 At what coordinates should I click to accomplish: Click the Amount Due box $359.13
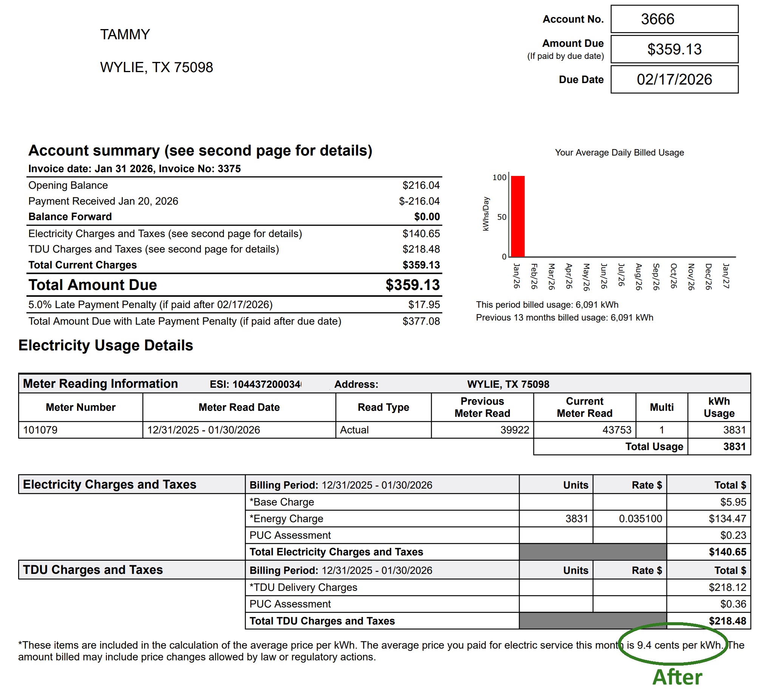click(x=674, y=49)
